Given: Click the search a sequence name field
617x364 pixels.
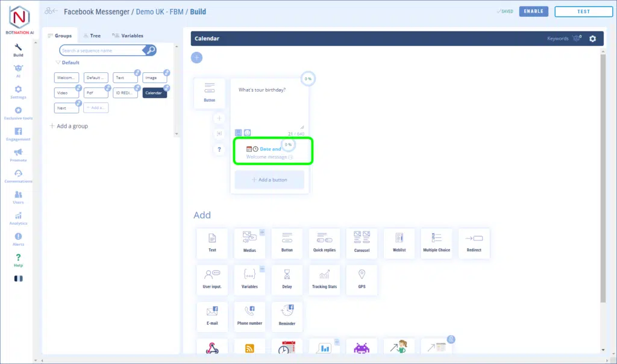Looking at the screenshot, I should (x=102, y=51).
